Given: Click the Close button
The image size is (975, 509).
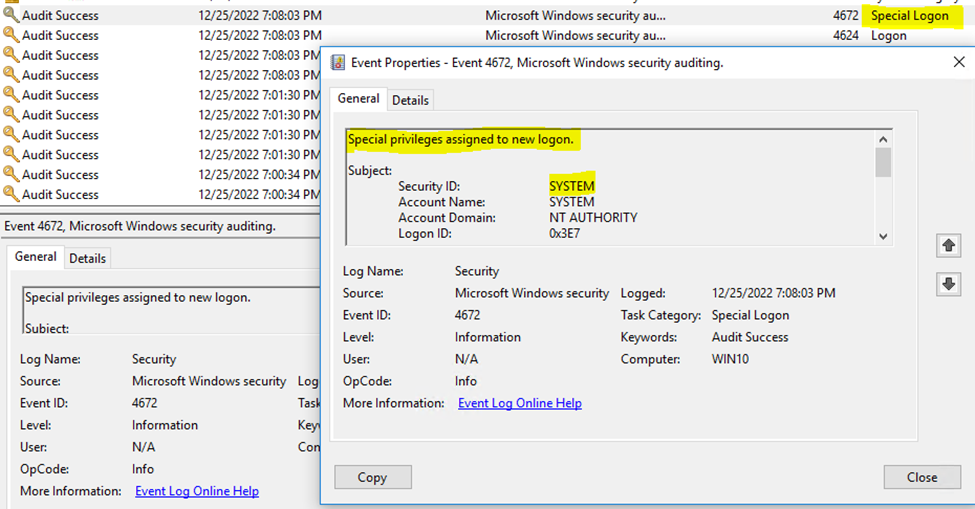Looking at the screenshot, I should coord(922,477).
